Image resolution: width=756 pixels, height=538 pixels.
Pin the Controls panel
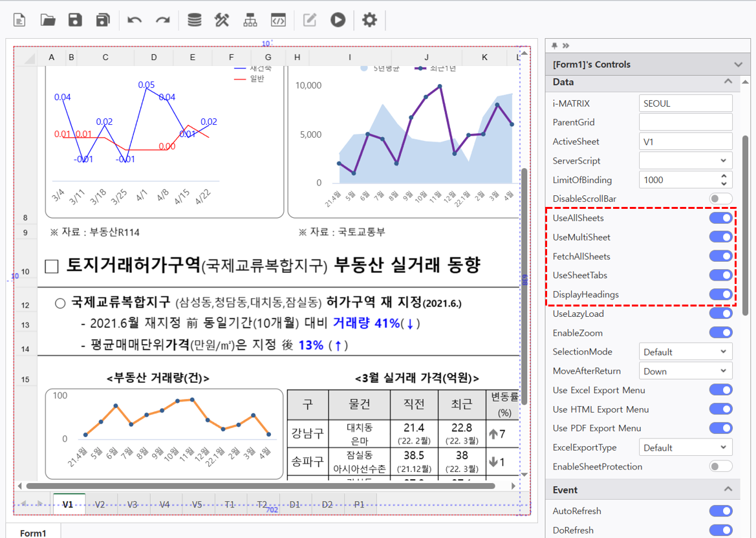[x=554, y=45]
